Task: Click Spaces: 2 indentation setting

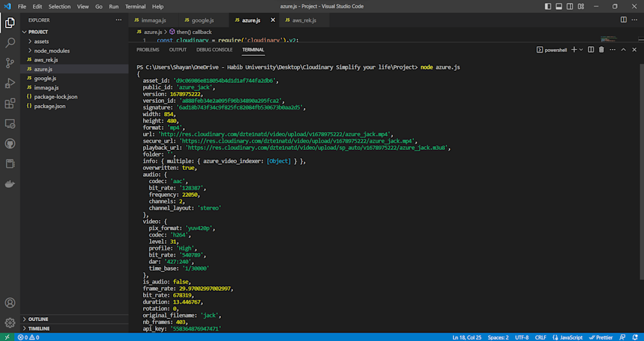Action: (498, 337)
